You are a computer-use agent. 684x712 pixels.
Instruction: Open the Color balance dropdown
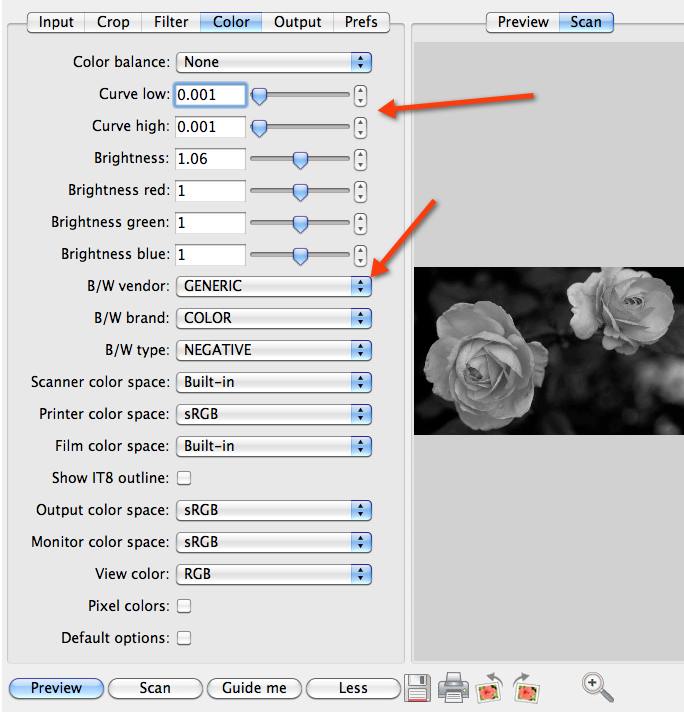point(274,62)
